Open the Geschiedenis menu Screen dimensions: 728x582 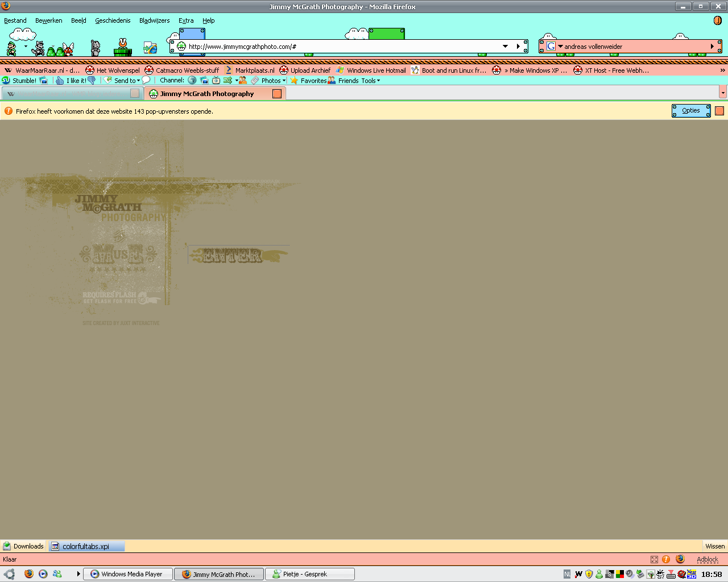click(113, 20)
